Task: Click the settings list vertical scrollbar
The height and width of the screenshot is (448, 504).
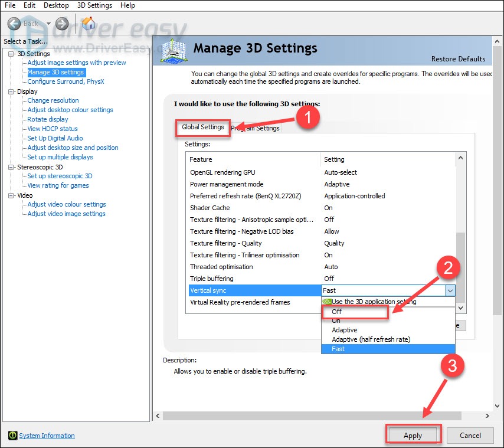Action: click(461, 260)
